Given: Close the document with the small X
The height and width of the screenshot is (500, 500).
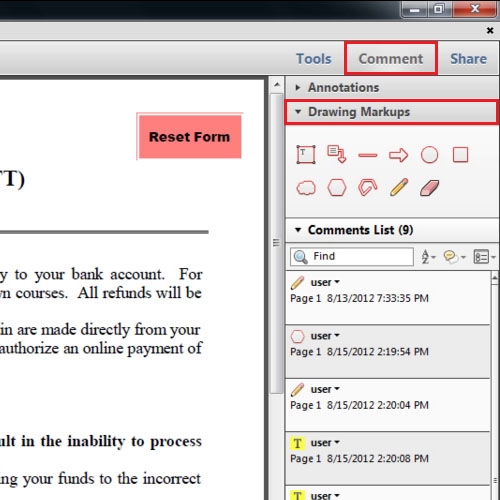Looking at the screenshot, I should tap(490, 30).
